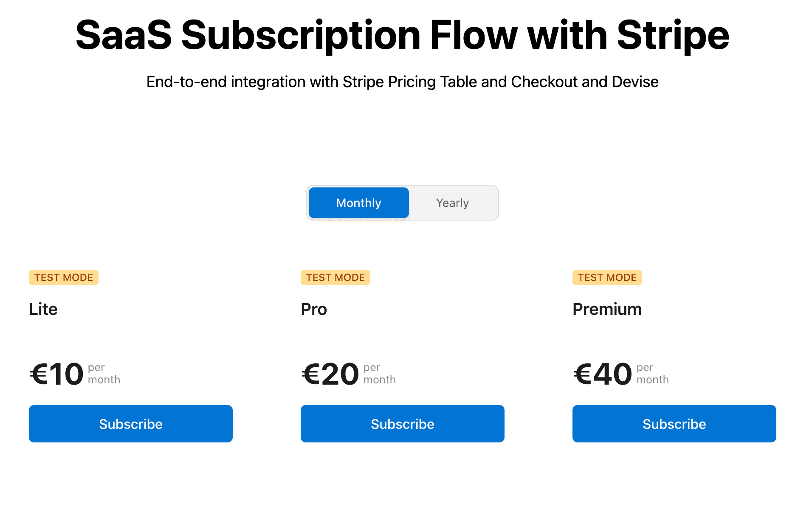Click the €20 price amount

pyautogui.click(x=330, y=374)
